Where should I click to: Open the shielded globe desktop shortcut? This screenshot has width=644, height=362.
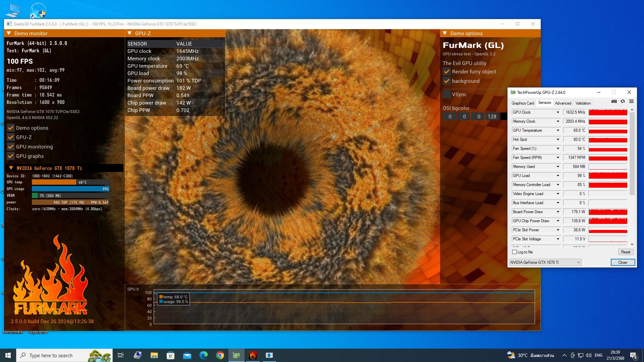click(x=38, y=10)
